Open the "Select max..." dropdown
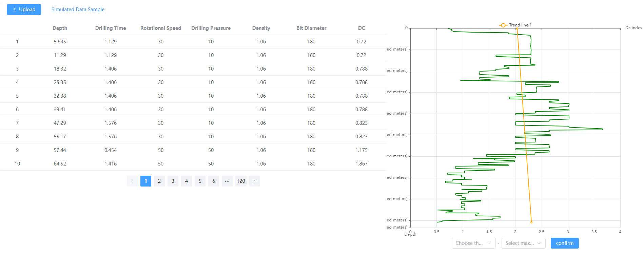This screenshot has width=644, height=254. (523, 243)
